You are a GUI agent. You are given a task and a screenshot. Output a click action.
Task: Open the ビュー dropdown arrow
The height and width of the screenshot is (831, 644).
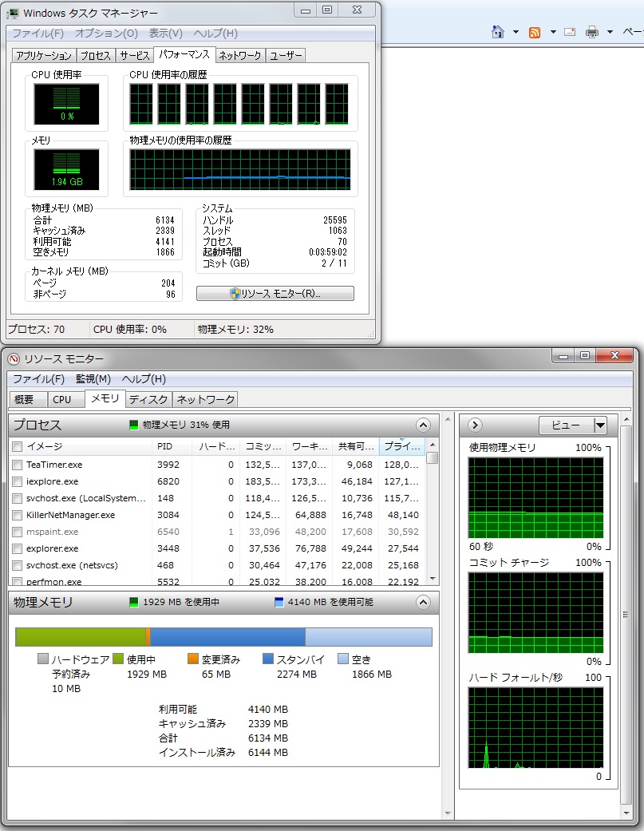click(x=600, y=425)
